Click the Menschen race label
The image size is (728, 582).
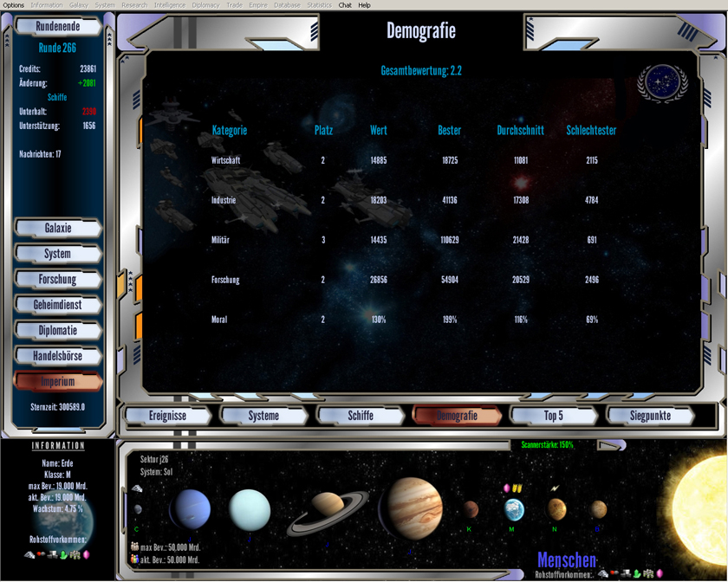tap(567, 559)
